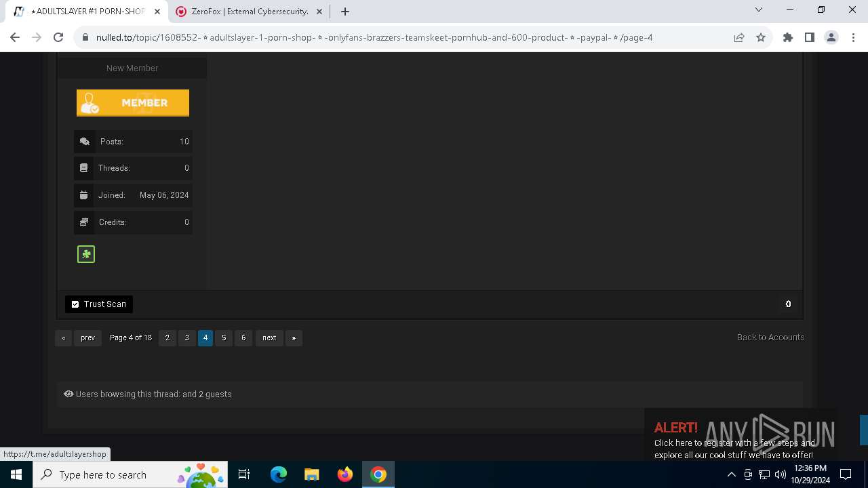
Task: Jump to last page with » button
Action: point(294,338)
